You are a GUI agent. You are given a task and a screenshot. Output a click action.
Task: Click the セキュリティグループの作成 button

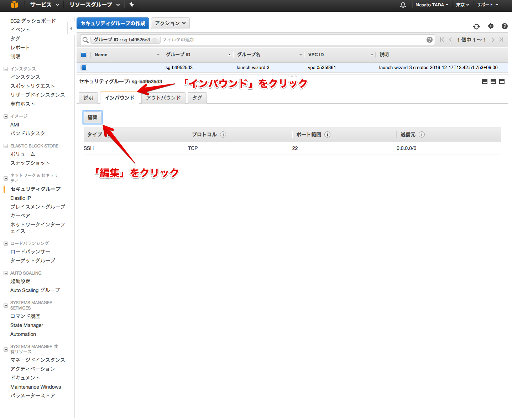pos(113,23)
